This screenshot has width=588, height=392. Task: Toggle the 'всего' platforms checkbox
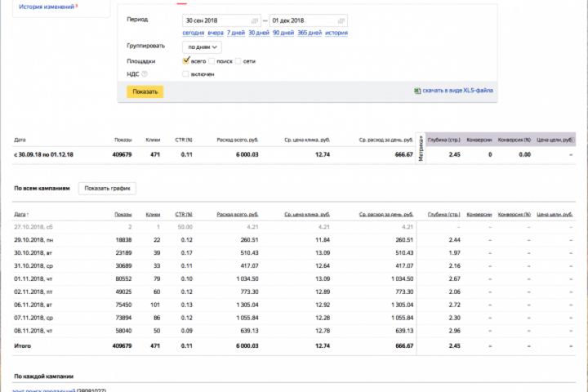186,60
